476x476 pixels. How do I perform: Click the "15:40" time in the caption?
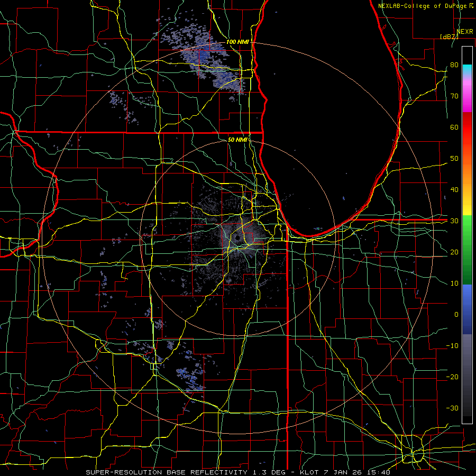[x=378, y=472]
